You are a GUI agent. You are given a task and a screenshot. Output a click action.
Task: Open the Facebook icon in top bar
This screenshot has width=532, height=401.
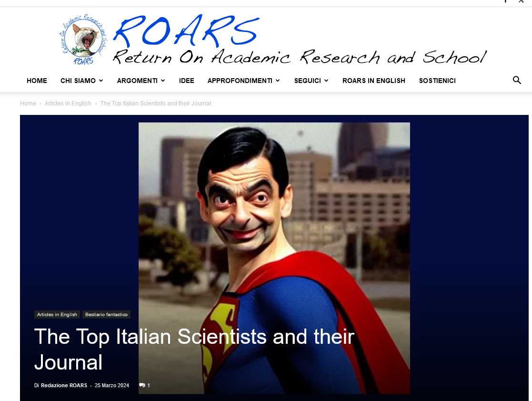[x=505, y=1]
